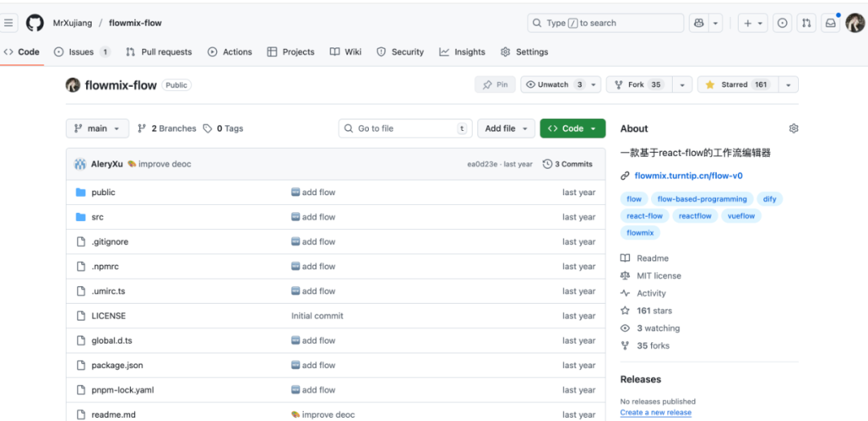Select the react-flow topic tag

point(645,216)
